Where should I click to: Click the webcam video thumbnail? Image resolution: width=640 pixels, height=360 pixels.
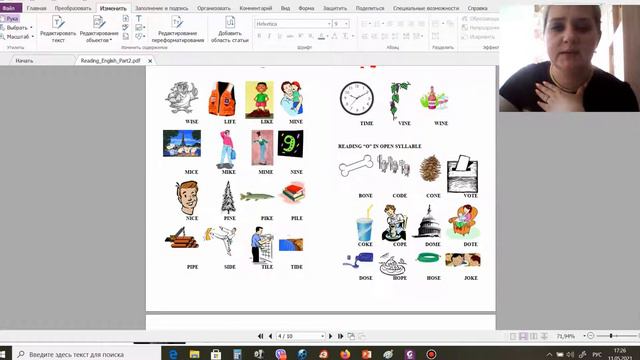tap(569, 58)
